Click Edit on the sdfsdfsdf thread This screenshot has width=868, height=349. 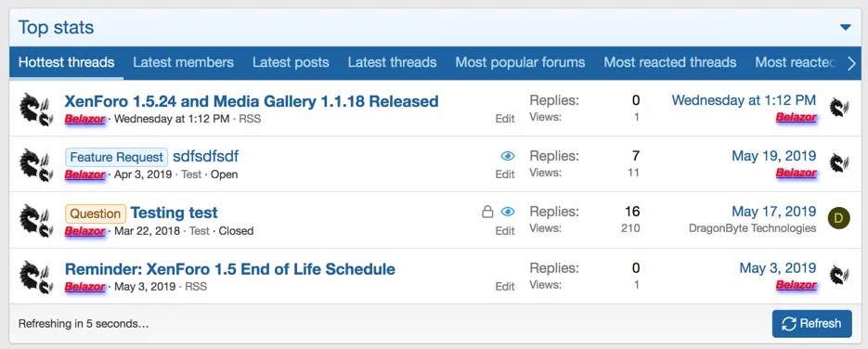[x=505, y=174]
